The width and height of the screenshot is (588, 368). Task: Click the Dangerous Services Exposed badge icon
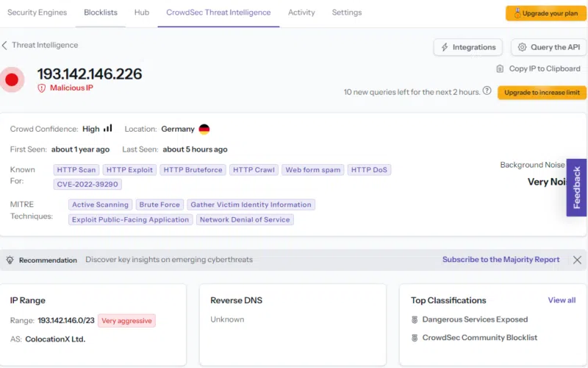415,319
